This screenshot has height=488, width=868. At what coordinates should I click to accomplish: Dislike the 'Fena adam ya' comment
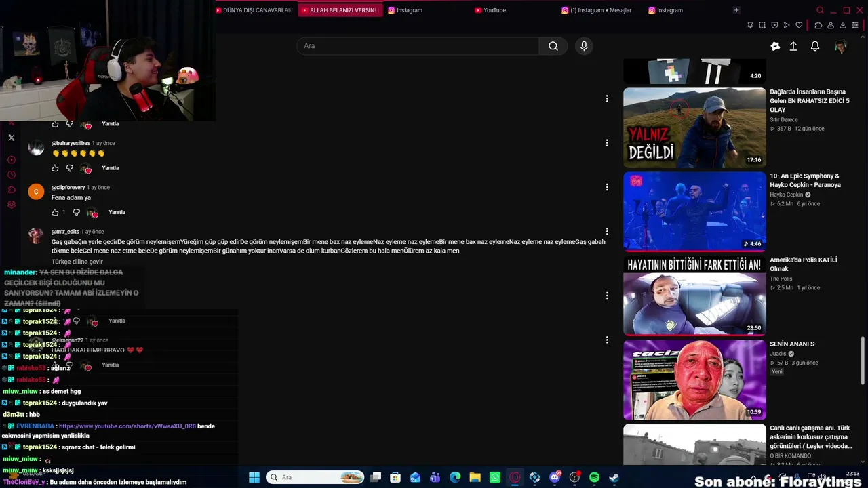click(x=77, y=212)
